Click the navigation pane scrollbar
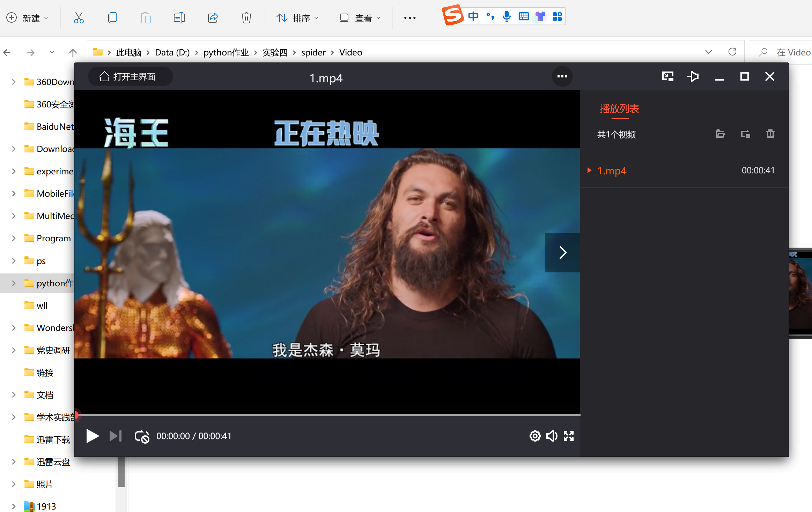This screenshot has width=812, height=512. (121, 472)
